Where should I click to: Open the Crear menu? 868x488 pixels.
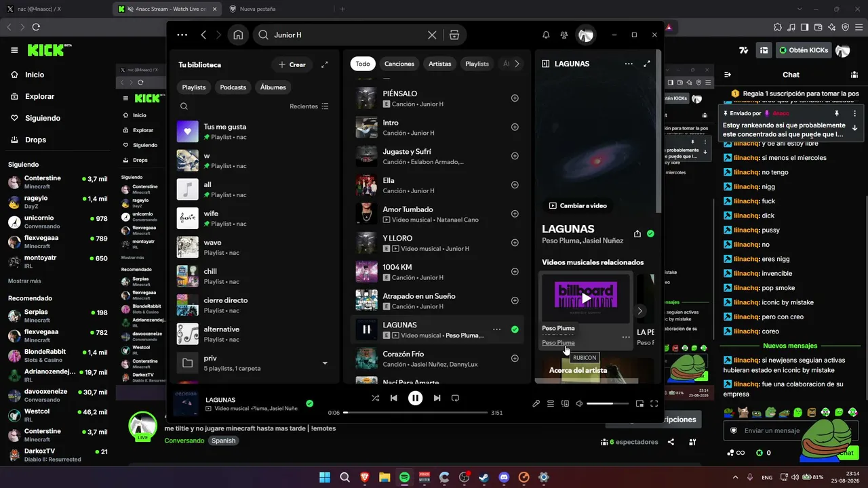point(292,64)
